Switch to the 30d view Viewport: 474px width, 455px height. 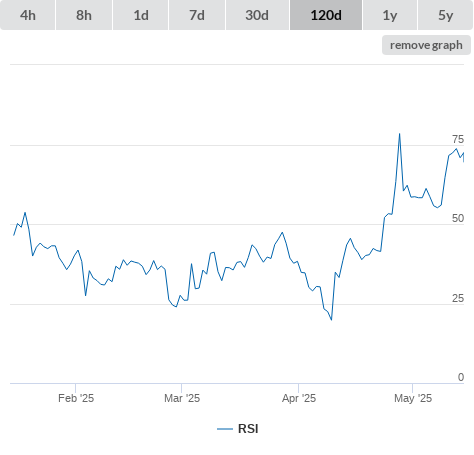tap(257, 15)
